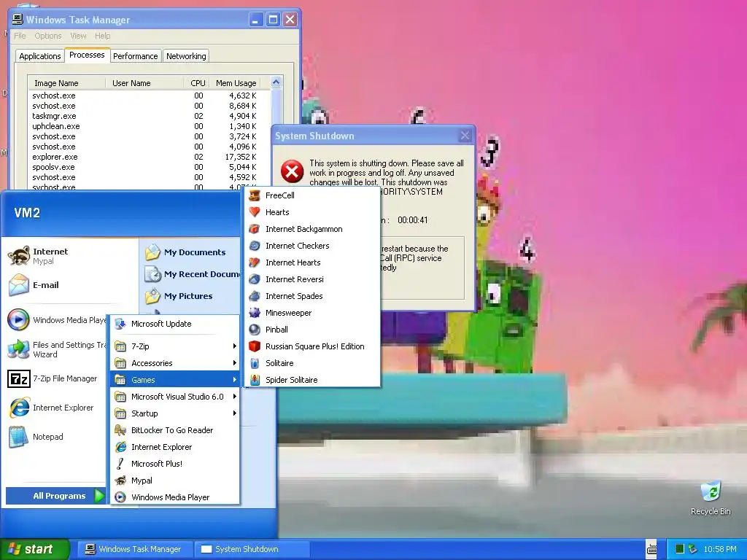Image resolution: width=747 pixels, height=560 pixels.
Task: Switch to the Performance tab
Action: coord(135,56)
